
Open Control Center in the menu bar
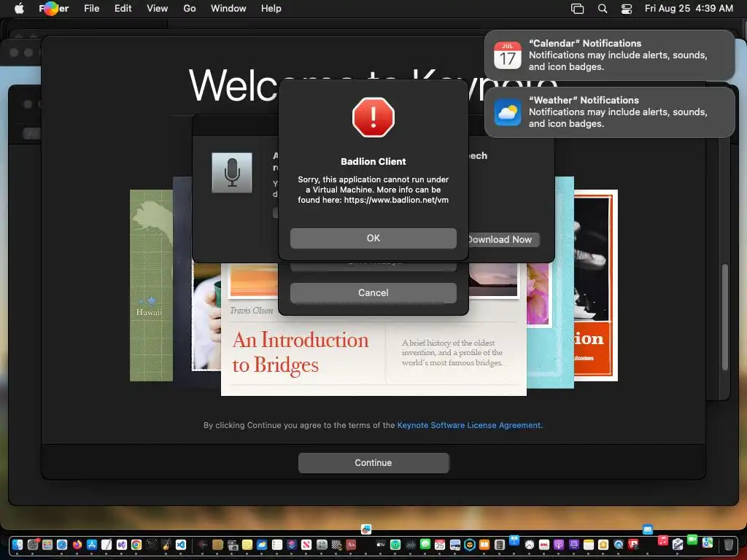point(627,9)
